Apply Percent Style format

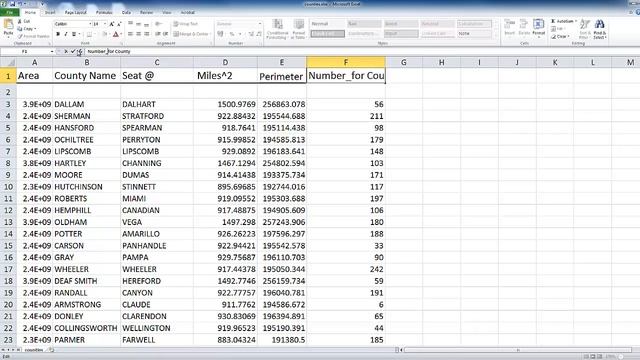[232, 34]
